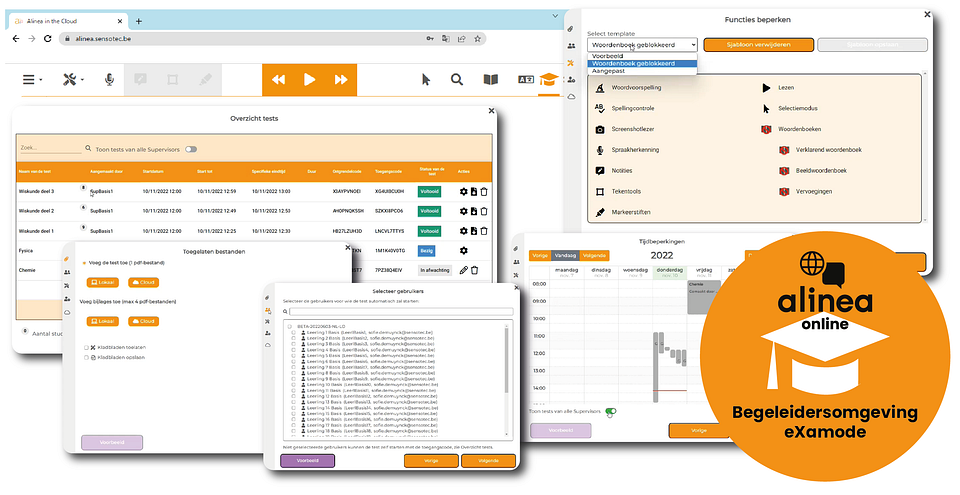Click Volgende button in Selecteer gebruikers dialog
960x495 pixels.
tap(488, 461)
